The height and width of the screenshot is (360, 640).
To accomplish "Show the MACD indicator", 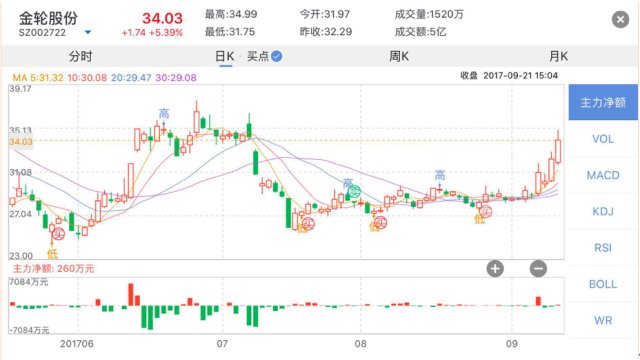I will click(603, 175).
